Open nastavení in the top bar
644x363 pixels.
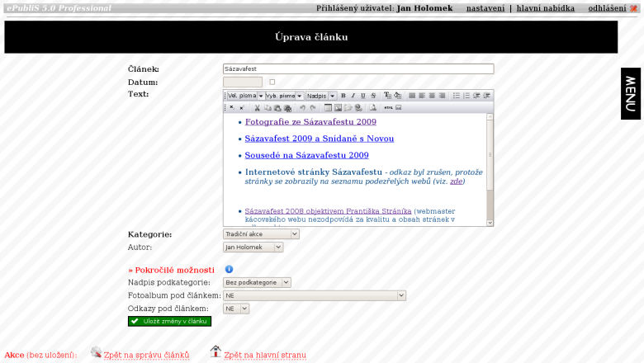[485, 8]
